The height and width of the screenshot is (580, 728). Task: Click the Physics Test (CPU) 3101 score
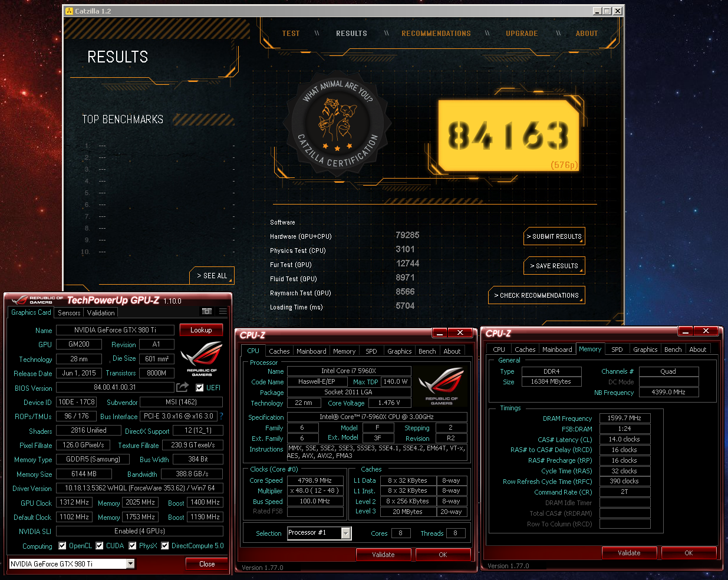405,249
